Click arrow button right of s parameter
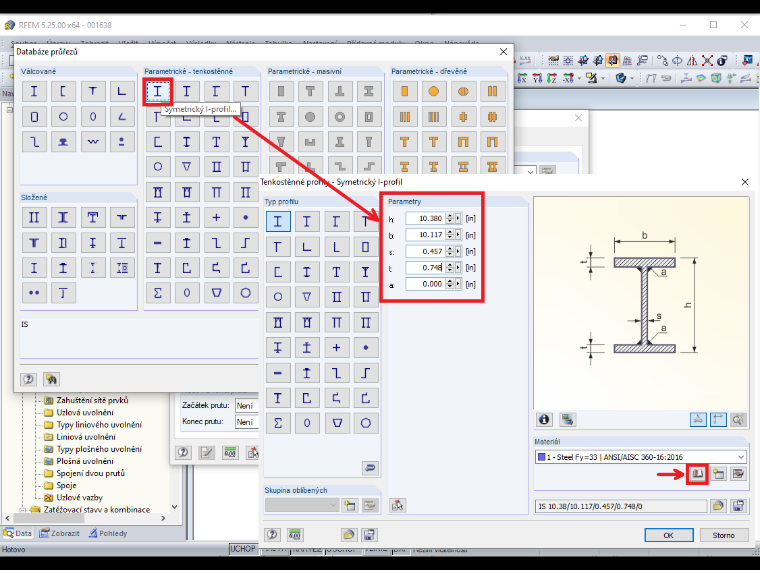This screenshot has height=570, width=760. click(x=458, y=251)
